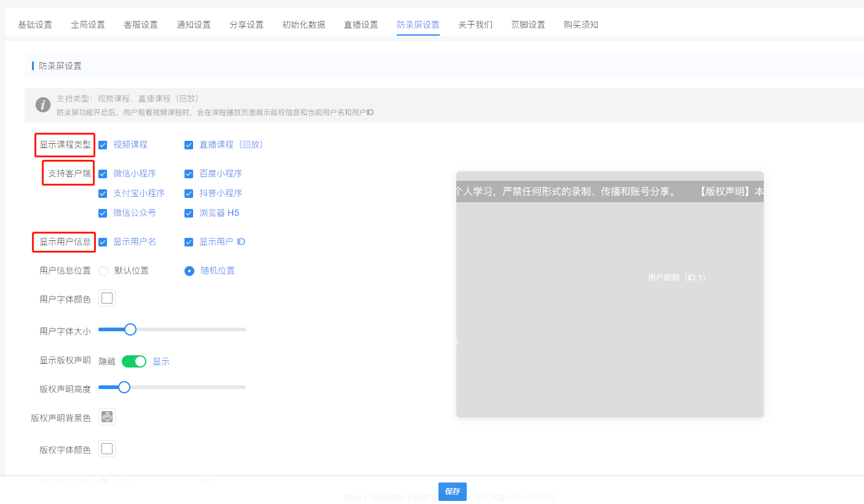This screenshot has width=864, height=504.
Task: Click the 支持类型 description text
Action: 128,98
